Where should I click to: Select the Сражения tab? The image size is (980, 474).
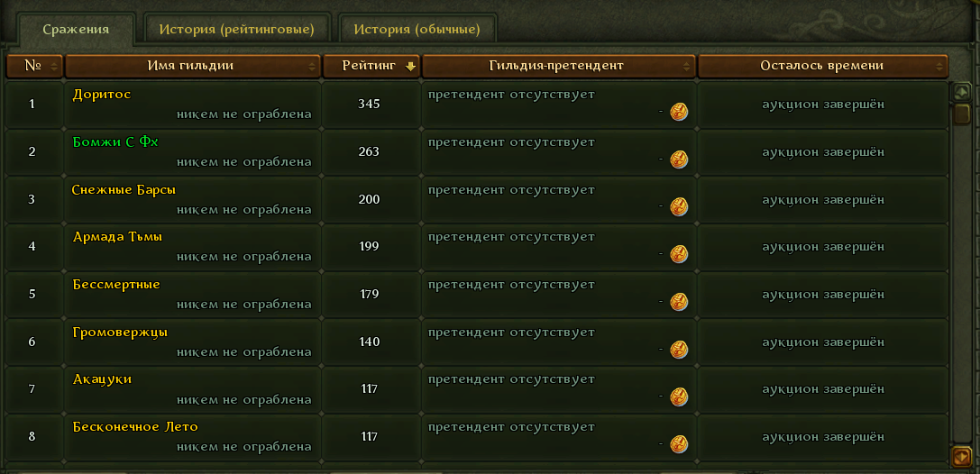tap(76, 30)
